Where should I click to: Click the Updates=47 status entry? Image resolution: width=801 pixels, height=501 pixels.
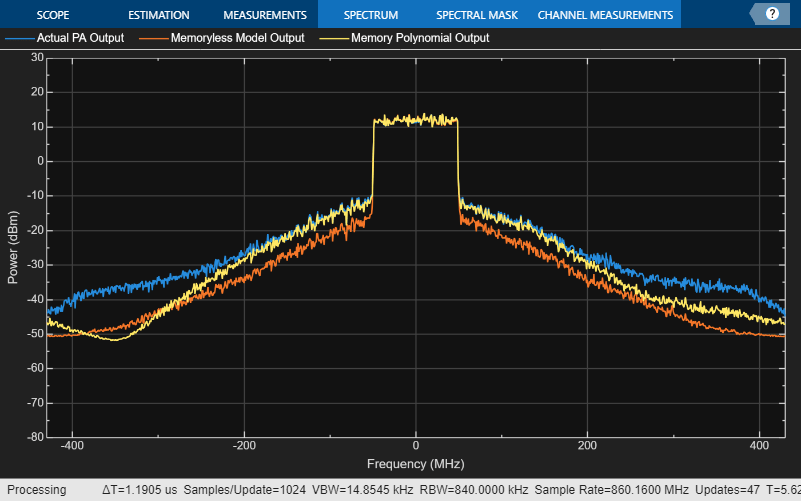click(727, 490)
